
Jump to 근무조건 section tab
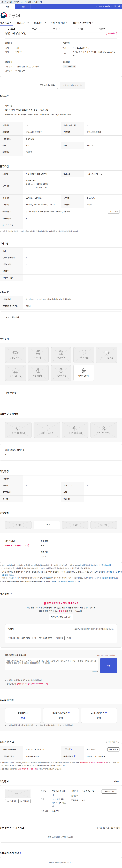(34, 29)
